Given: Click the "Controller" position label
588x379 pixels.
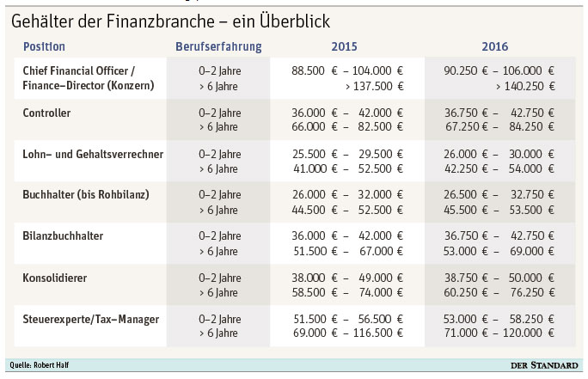Looking at the screenshot, I should click(47, 113).
